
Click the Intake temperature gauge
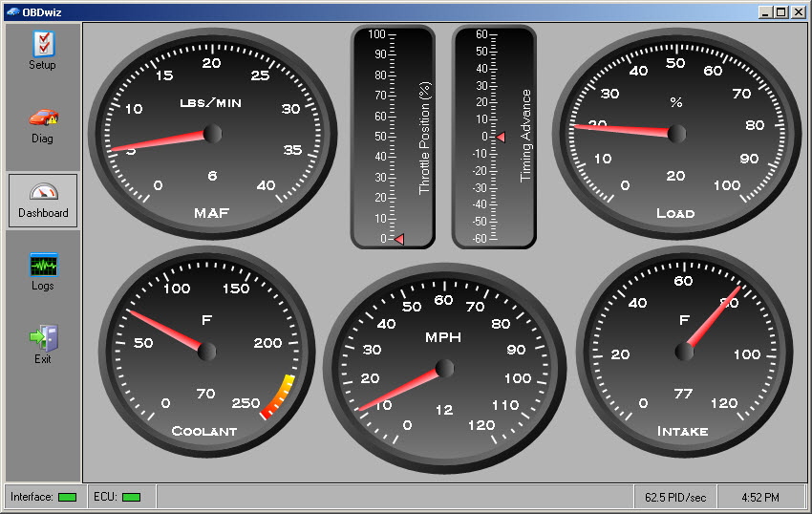(x=684, y=352)
